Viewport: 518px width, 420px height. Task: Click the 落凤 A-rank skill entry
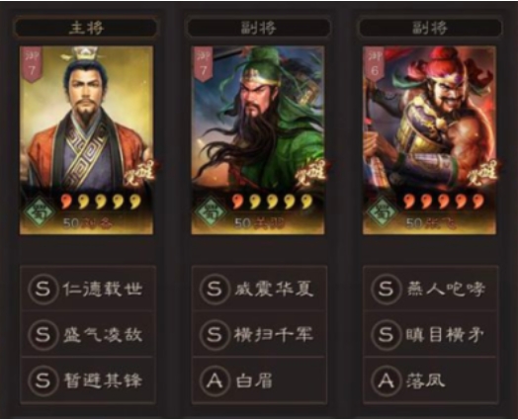431,379
